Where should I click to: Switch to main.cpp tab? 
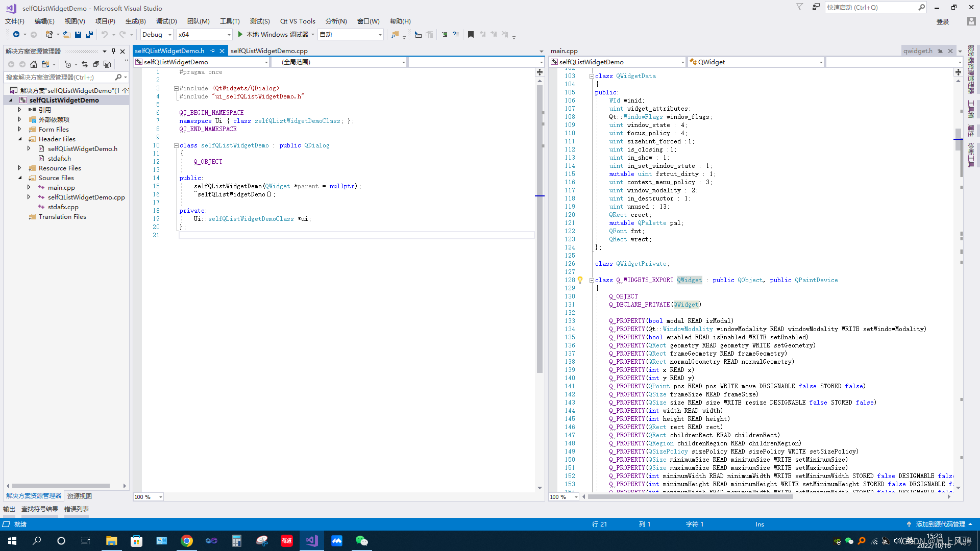564,51
